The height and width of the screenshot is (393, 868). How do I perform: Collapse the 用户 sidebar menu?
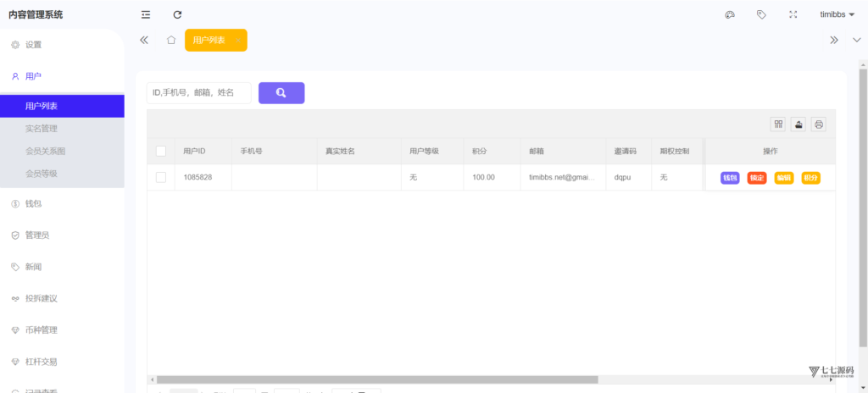pyautogui.click(x=62, y=76)
